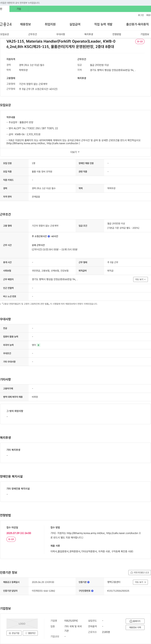Select 국민연금, 고용보험, 산재보험, 건강보험 text
151x644 pixels.
pos(50,271)
